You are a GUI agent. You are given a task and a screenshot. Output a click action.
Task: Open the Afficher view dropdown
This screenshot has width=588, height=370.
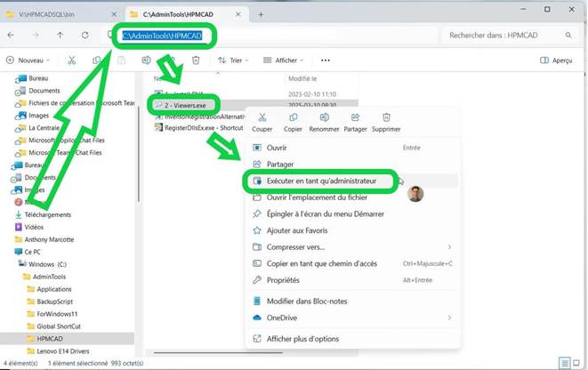[283, 60]
